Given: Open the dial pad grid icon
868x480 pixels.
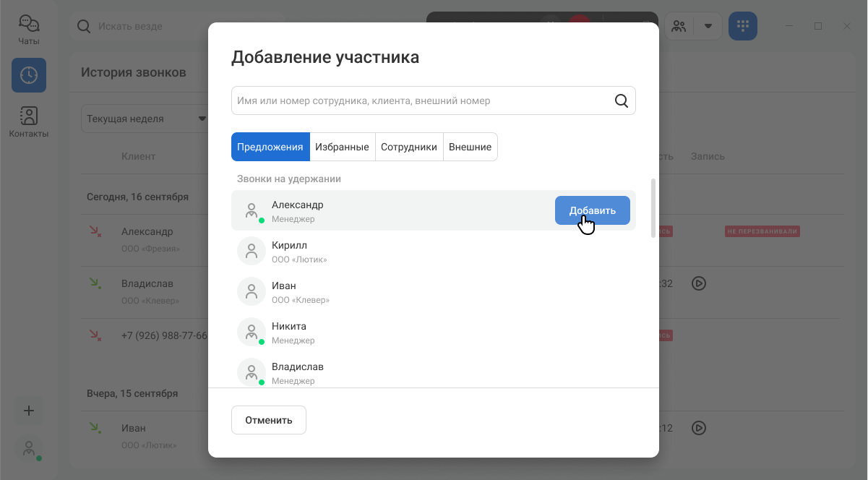Looking at the screenshot, I should tap(743, 26).
